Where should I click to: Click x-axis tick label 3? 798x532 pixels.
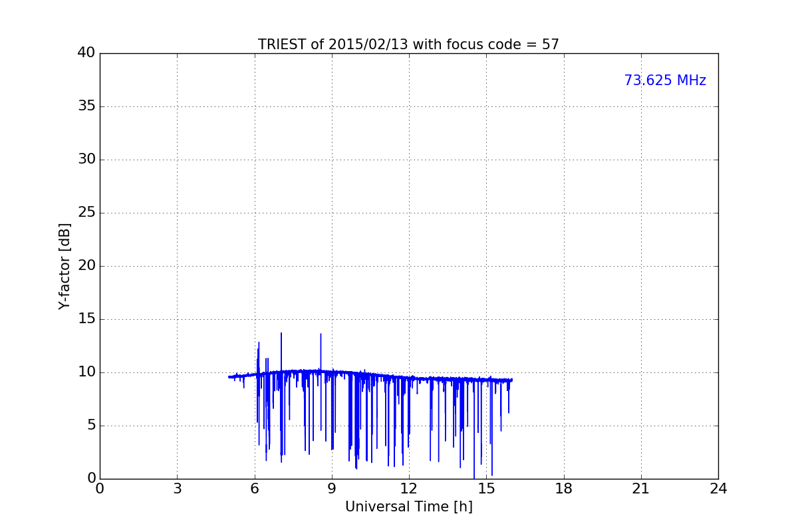pos(177,489)
